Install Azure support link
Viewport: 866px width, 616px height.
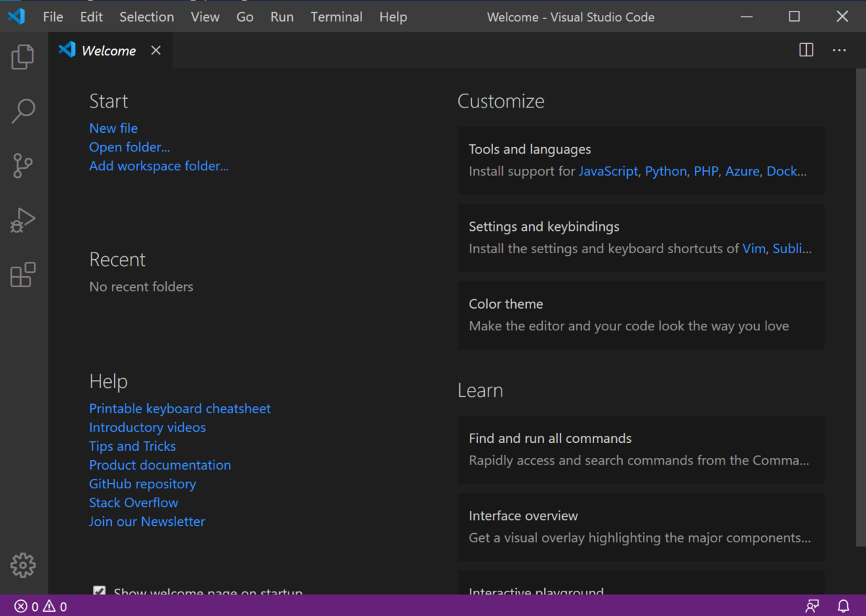point(743,172)
